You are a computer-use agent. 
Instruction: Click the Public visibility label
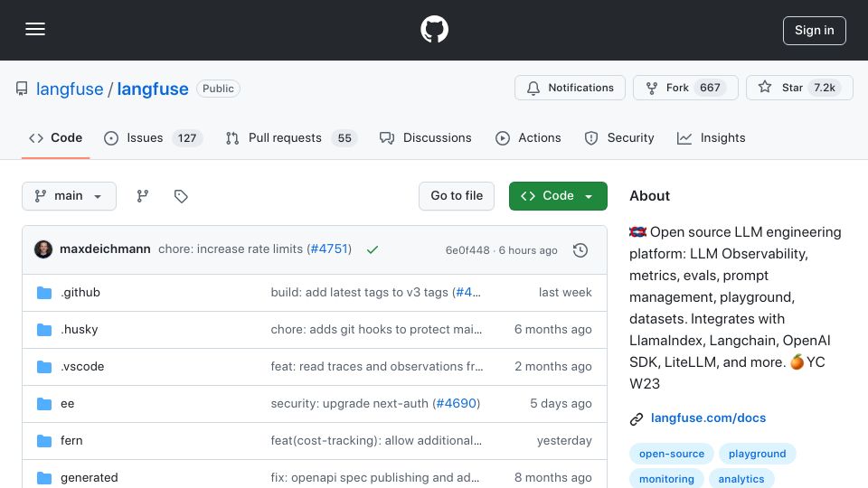(x=218, y=89)
